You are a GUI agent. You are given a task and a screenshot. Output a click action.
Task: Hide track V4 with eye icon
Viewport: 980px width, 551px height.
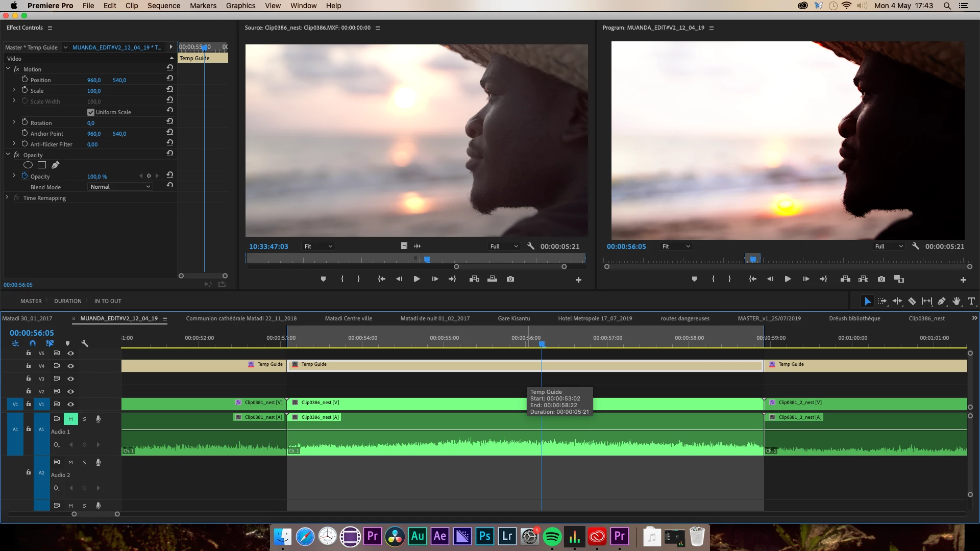pos(71,366)
